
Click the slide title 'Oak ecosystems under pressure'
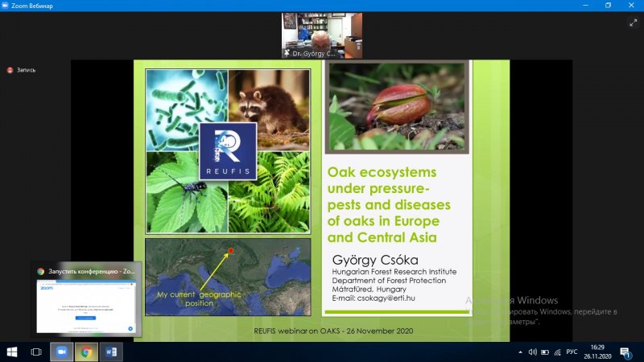tap(389, 204)
